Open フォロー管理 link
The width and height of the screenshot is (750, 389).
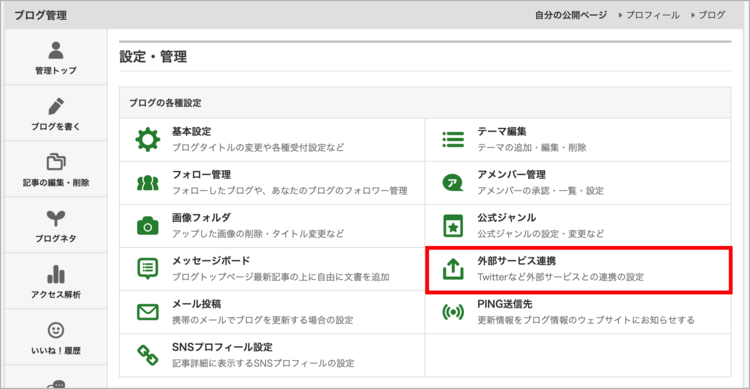[201, 175]
